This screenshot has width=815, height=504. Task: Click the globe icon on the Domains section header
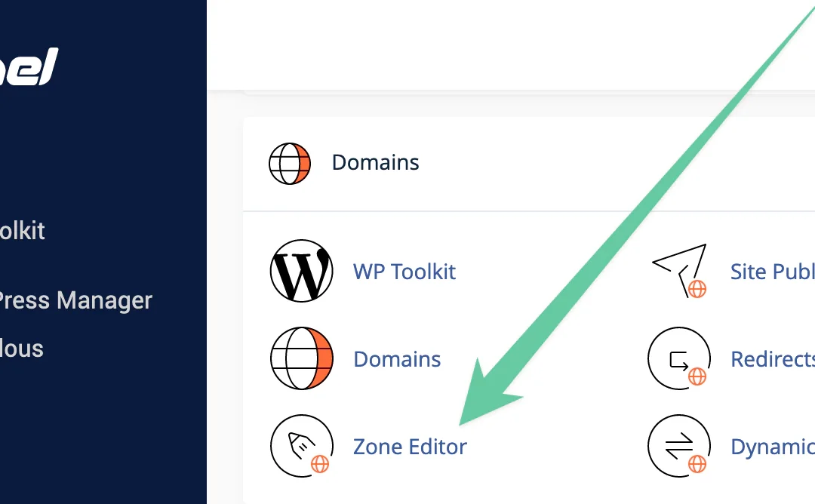(x=290, y=161)
